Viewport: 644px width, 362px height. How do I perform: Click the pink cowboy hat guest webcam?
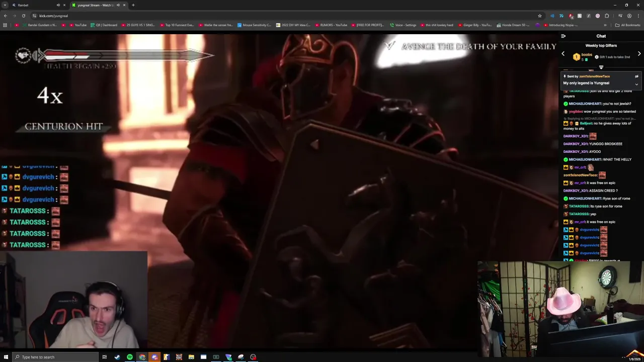tap(560, 309)
